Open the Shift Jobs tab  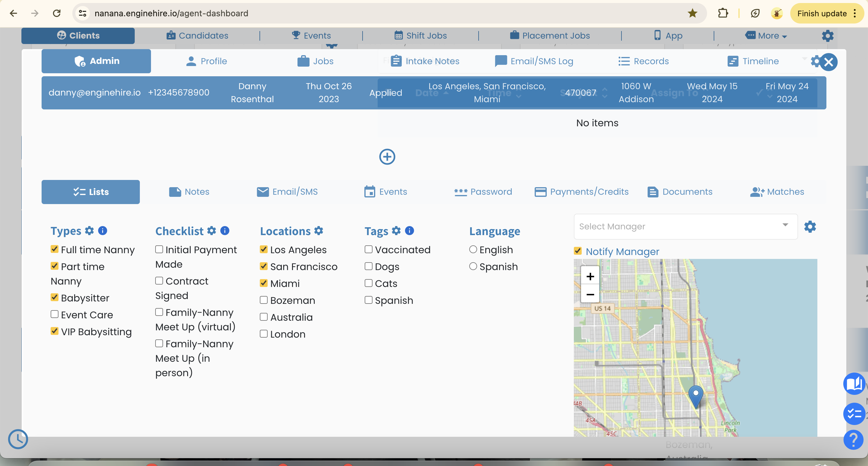[420, 35]
